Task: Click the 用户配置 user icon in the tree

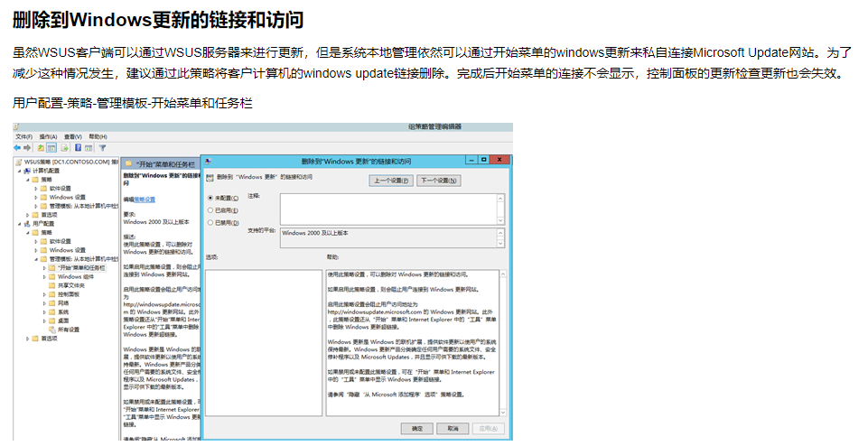Action: coord(27,224)
